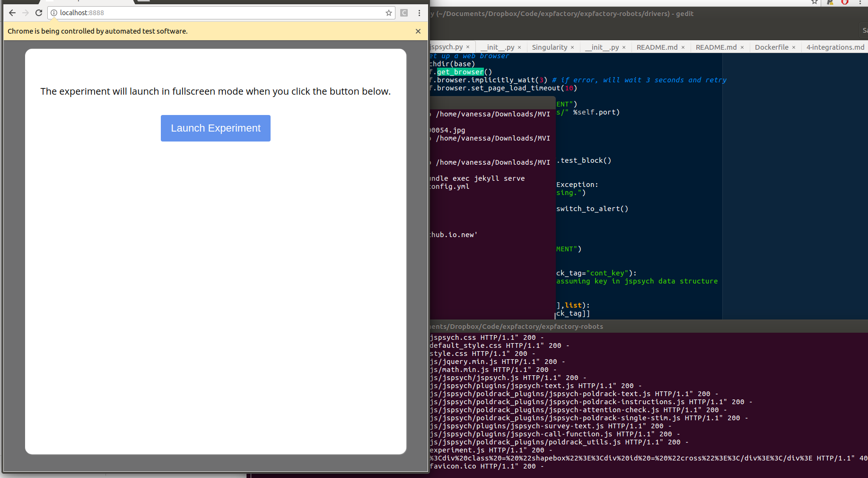Click the 'switch_to_alert()' code line
Screen dimensions: 868x478
coord(592,209)
